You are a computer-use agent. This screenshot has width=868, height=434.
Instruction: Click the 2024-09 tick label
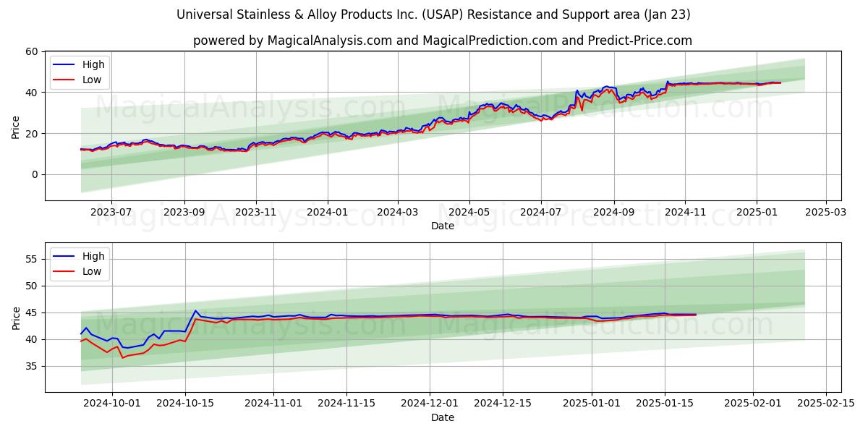tap(614, 213)
